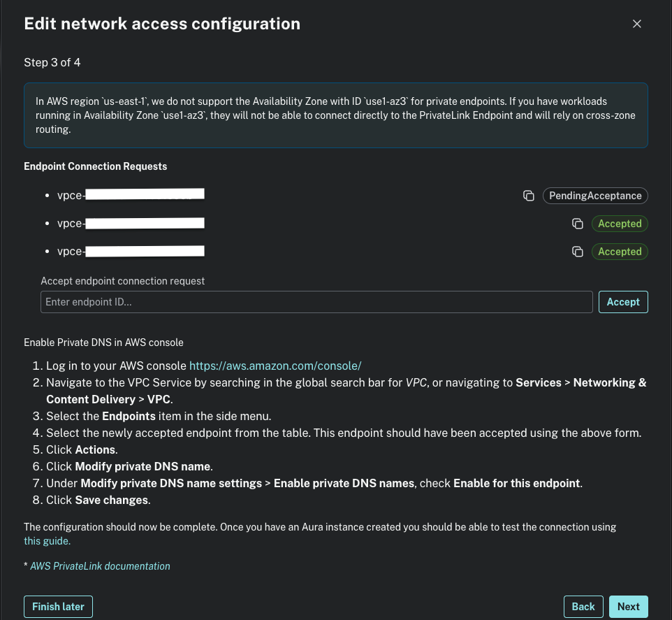Screen dimensions: 672x620
Task: Click the Step 3 of 4 indicator
Action: coord(52,63)
